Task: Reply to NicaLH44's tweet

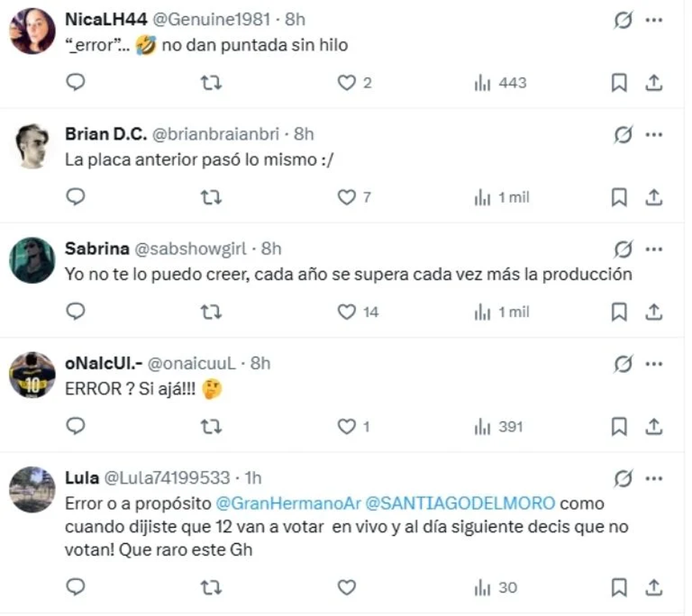Action: point(76,83)
